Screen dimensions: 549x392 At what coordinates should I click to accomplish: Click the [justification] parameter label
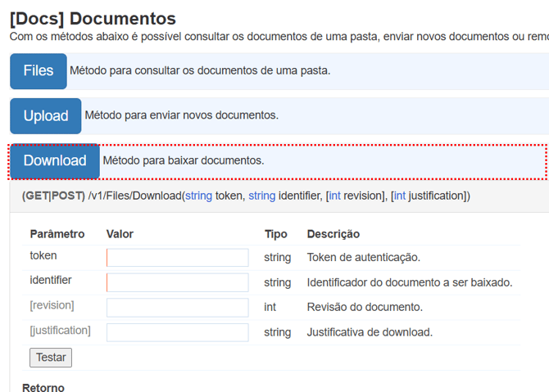(x=60, y=331)
